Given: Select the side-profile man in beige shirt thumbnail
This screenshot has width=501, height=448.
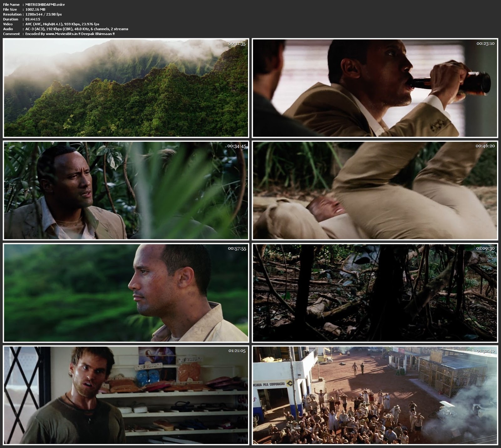Looking at the screenshot, I should (126, 293).
